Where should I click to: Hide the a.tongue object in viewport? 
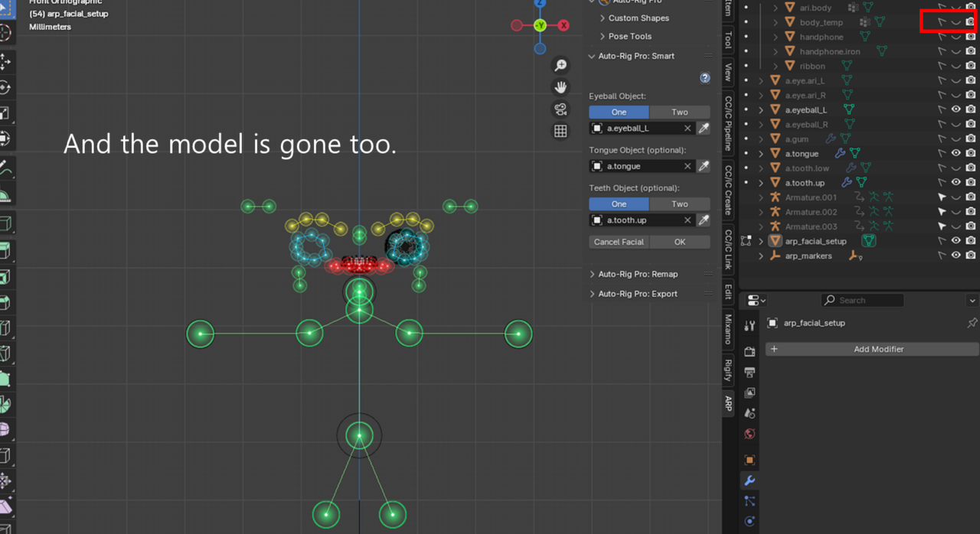coord(955,154)
